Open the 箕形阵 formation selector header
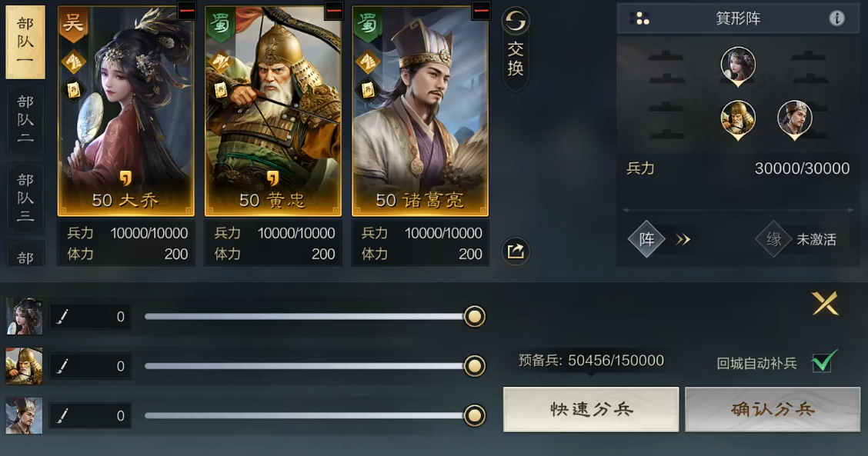 coord(738,18)
